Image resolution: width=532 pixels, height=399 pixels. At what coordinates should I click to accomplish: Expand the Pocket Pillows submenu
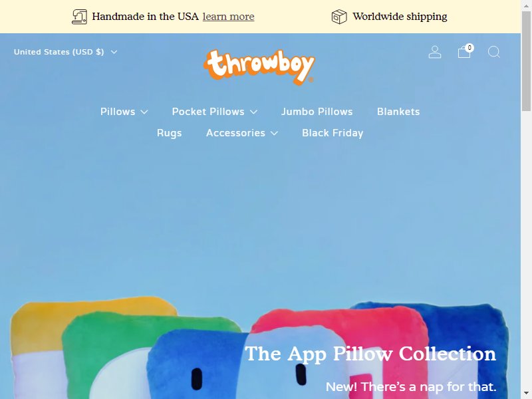(x=215, y=112)
